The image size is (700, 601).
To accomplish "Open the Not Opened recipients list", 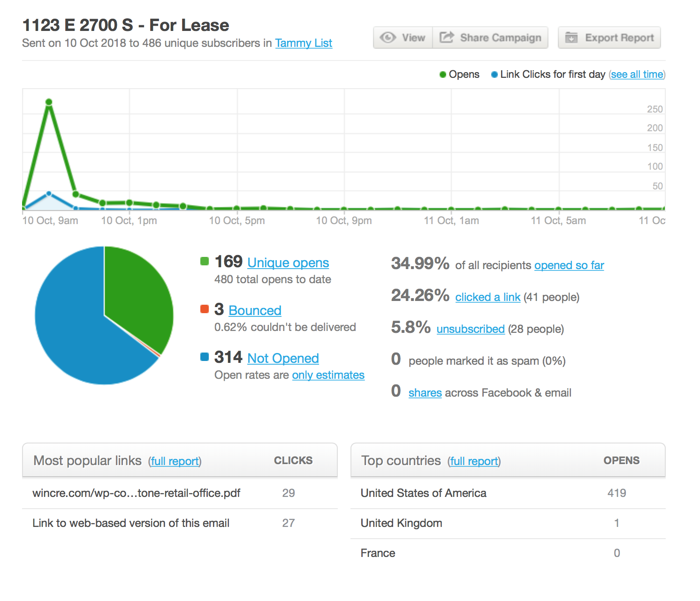I will click(x=283, y=359).
